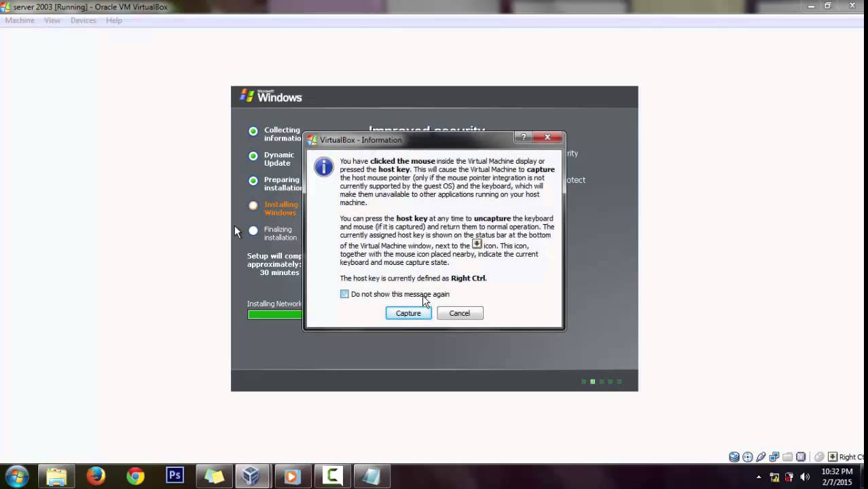Click the mouse integration status icon
The height and width of the screenshot is (489, 868).
tap(820, 457)
